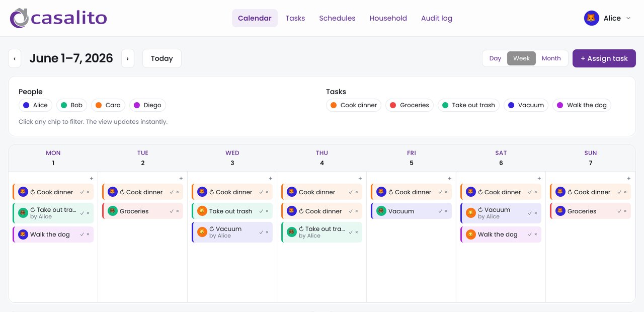Filter by Take out trash chip
The height and width of the screenshot is (312, 644).
coord(468,105)
